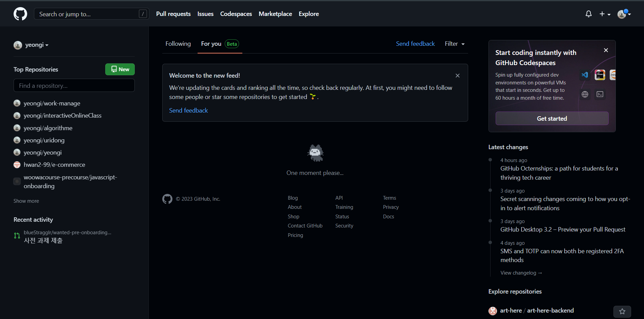644x319 pixels.
Task: Click the footer GitHub logo icon
Action: click(167, 199)
